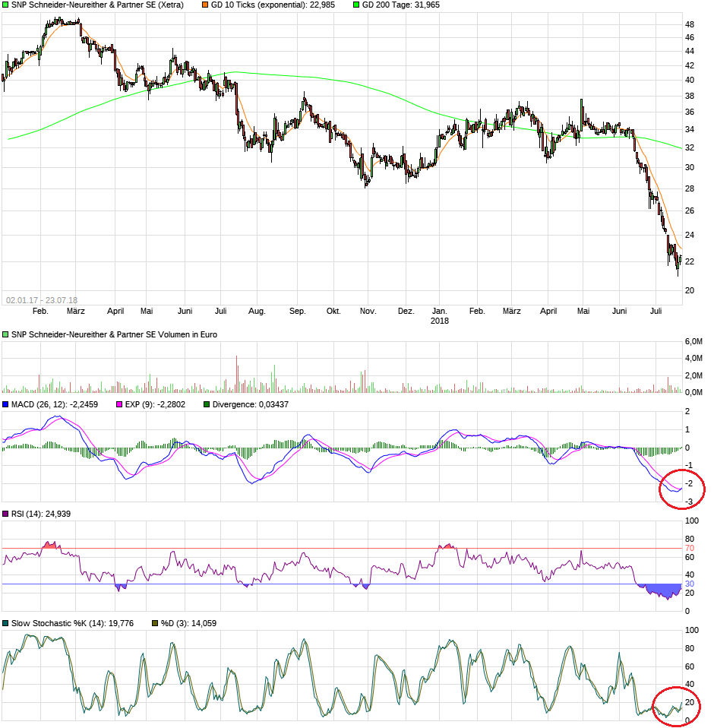
Task: Click the '6,0M' volume axis value
Action: click(693, 342)
